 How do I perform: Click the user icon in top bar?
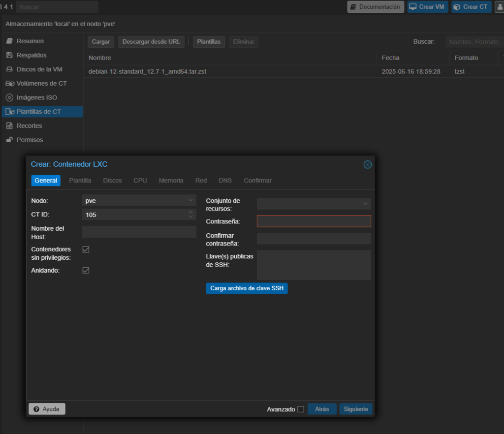[x=499, y=7]
